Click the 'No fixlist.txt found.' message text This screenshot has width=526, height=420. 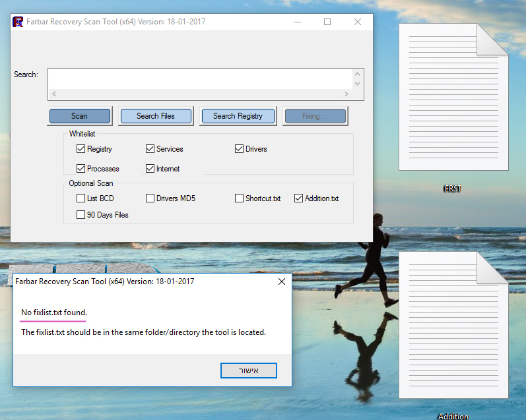pos(54,313)
